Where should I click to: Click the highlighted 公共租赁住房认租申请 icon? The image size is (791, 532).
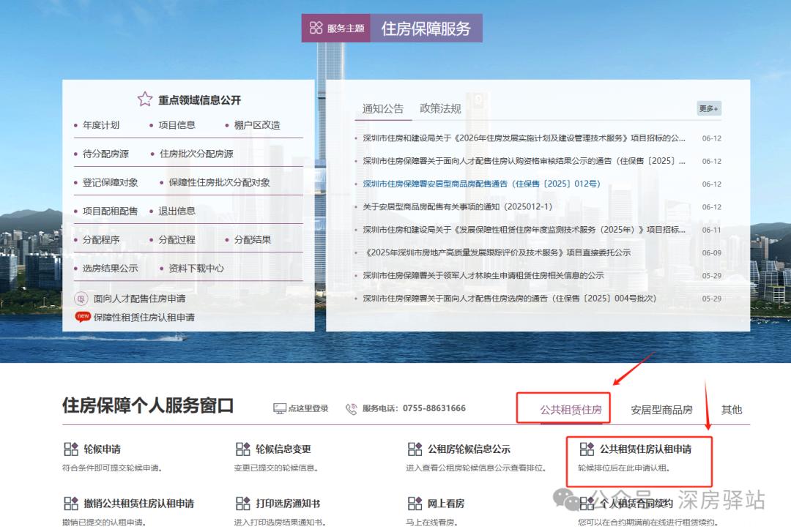[585, 449]
